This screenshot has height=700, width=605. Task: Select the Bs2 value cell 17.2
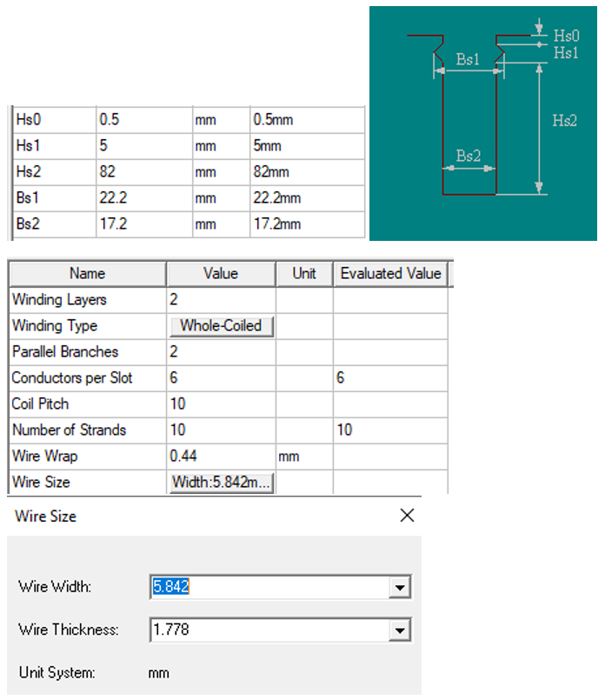click(144, 224)
